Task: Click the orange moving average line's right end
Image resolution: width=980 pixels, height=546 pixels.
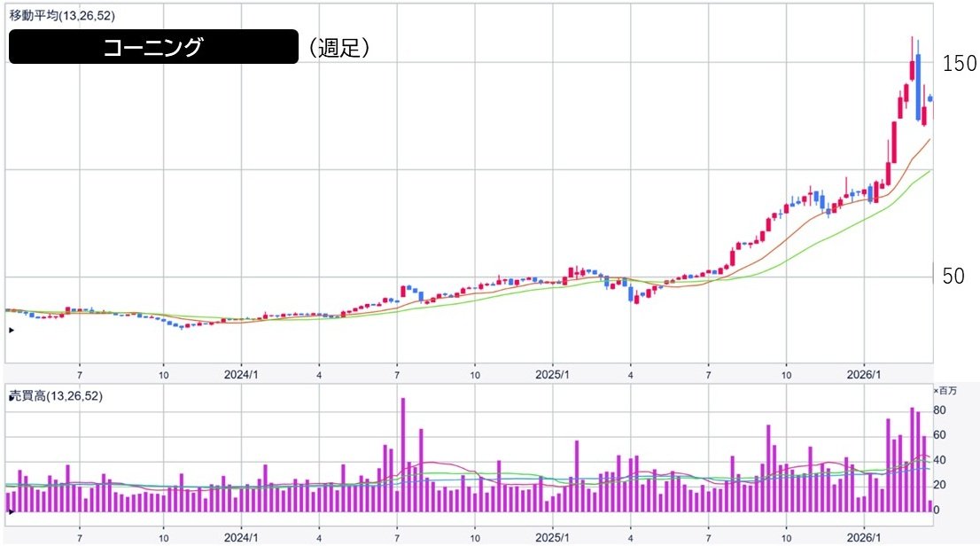Action: tap(929, 140)
